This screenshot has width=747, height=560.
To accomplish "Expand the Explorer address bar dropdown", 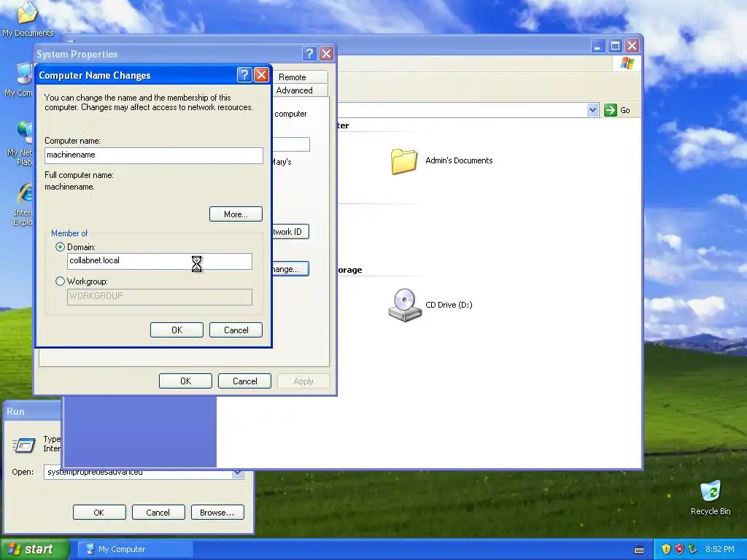I will (x=592, y=110).
